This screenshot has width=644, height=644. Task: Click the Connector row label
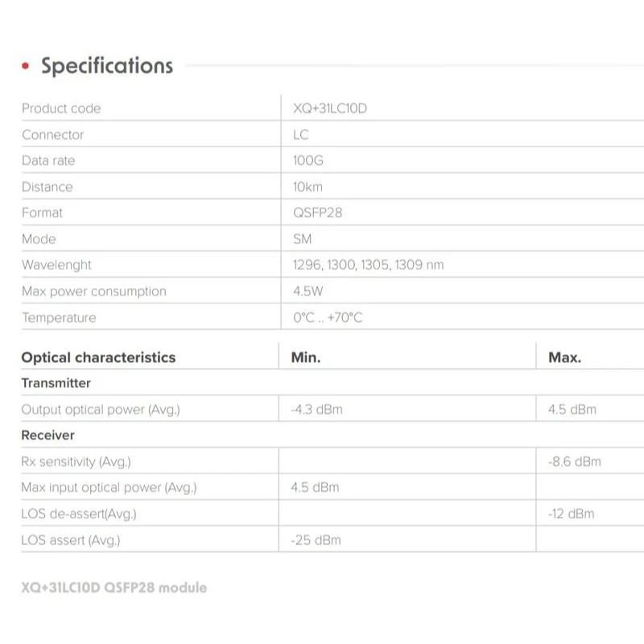[x=52, y=134]
